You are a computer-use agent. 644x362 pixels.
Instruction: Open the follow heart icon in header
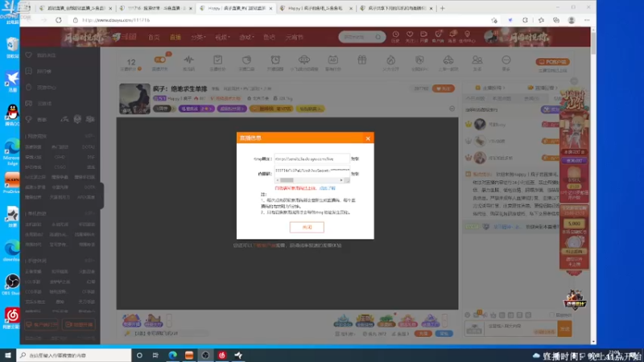point(410,35)
